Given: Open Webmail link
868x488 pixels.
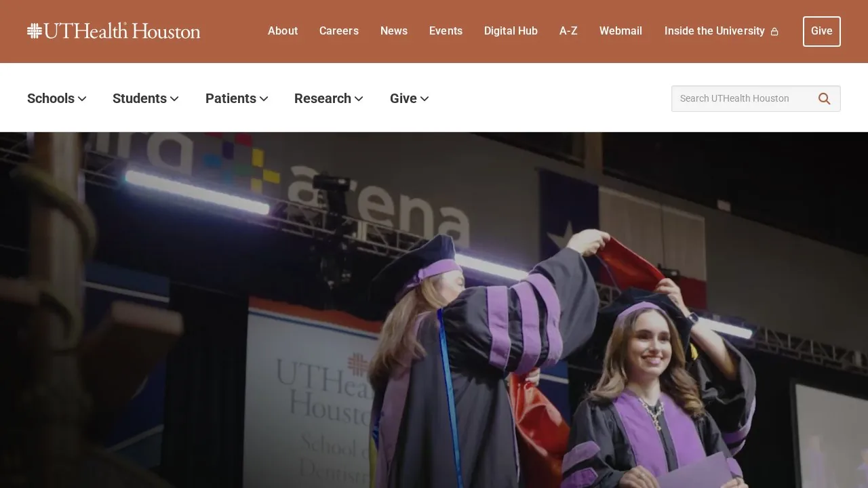Looking at the screenshot, I should (620, 31).
